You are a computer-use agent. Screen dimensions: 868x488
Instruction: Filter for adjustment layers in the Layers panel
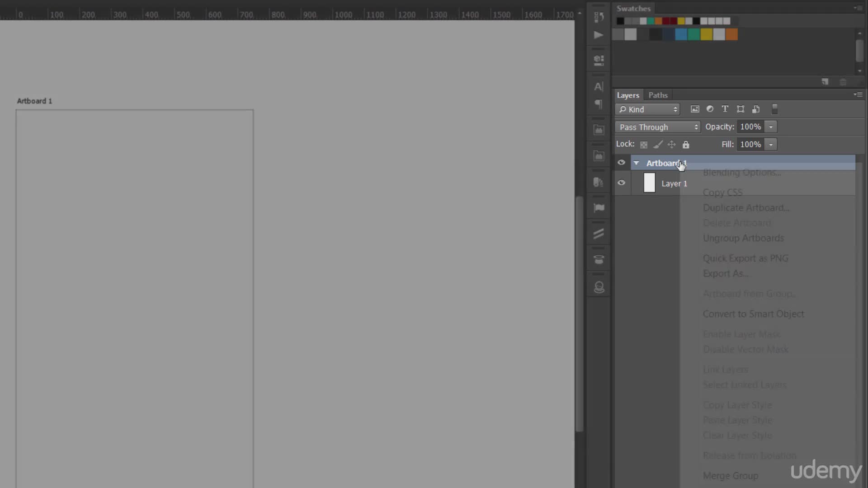coord(710,109)
